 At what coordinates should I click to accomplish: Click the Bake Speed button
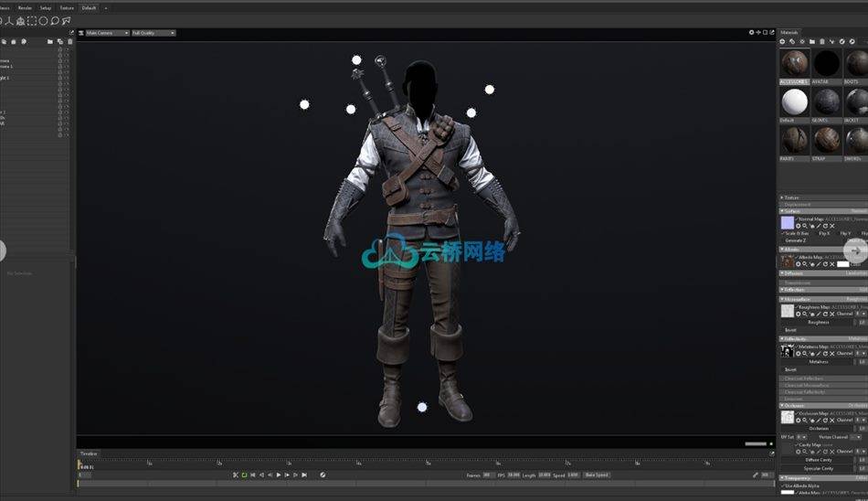597,475
